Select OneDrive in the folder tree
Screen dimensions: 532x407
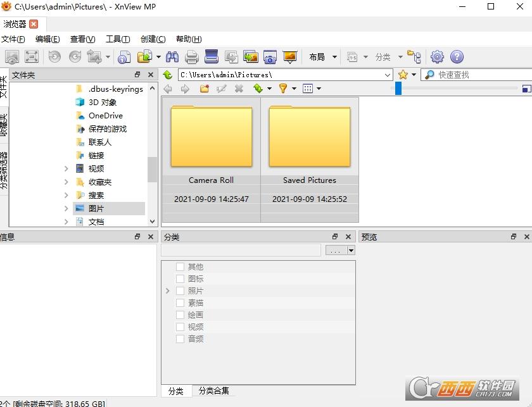coord(106,116)
